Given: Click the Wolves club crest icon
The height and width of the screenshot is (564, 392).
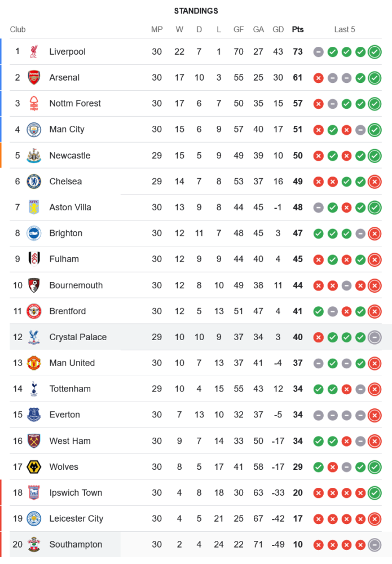Looking at the screenshot, I should pyautogui.click(x=34, y=467).
